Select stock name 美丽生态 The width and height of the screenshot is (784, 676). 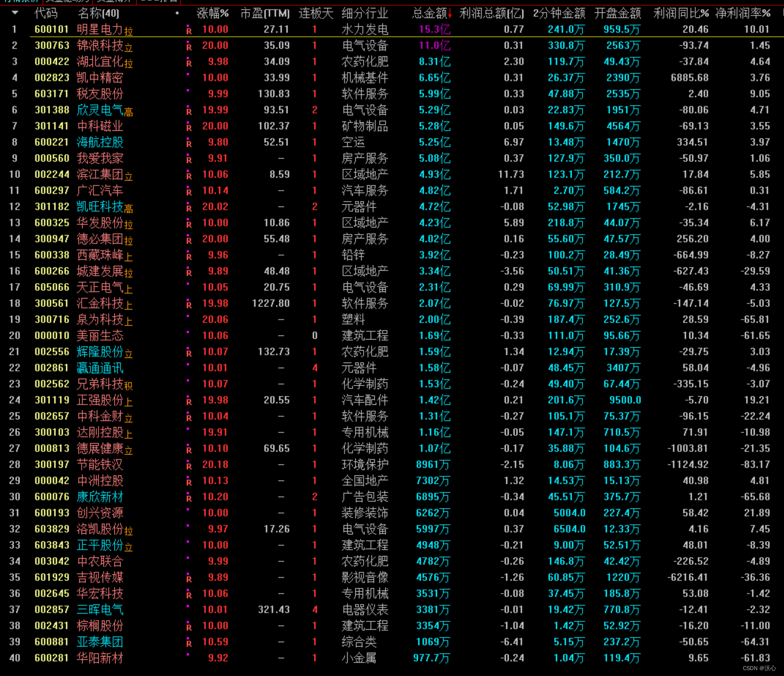pos(100,336)
